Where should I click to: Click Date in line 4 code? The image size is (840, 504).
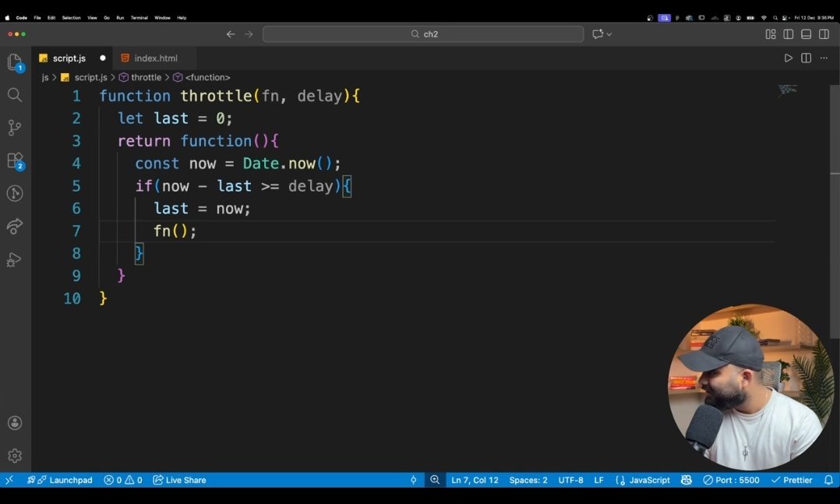[261, 164]
